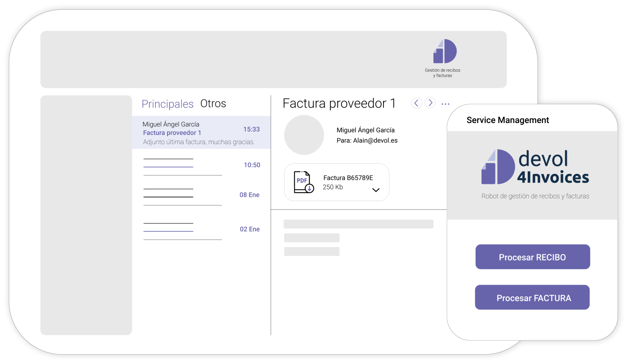Open the email from Miguel Ángel García

click(199, 132)
